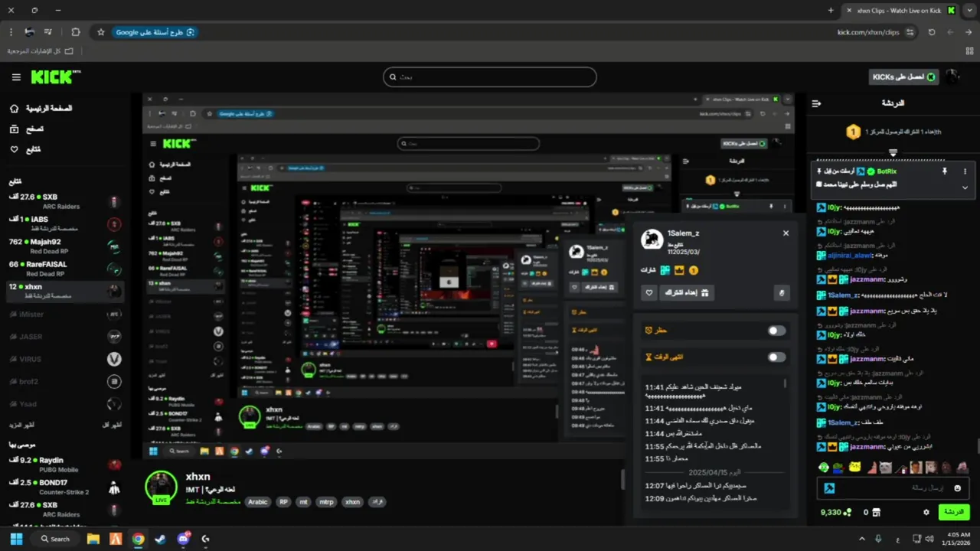Open the tab search dropdown in Chrome

[x=971, y=11]
